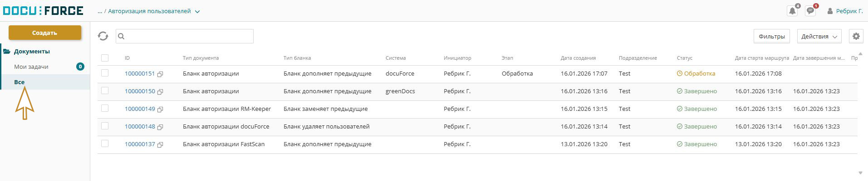Click new window icon next to 100000149
Image resolution: width=868 pixels, height=181 pixels.
[160, 109]
